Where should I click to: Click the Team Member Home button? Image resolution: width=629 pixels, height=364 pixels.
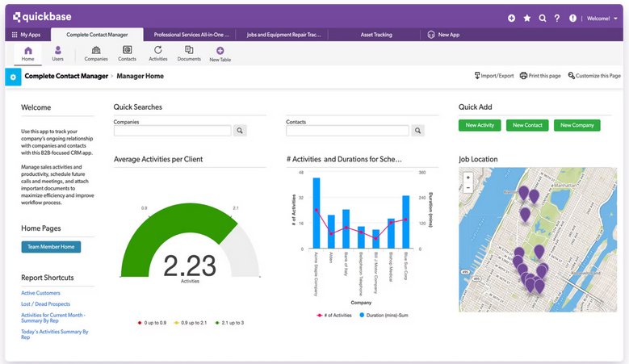pyautogui.click(x=51, y=247)
